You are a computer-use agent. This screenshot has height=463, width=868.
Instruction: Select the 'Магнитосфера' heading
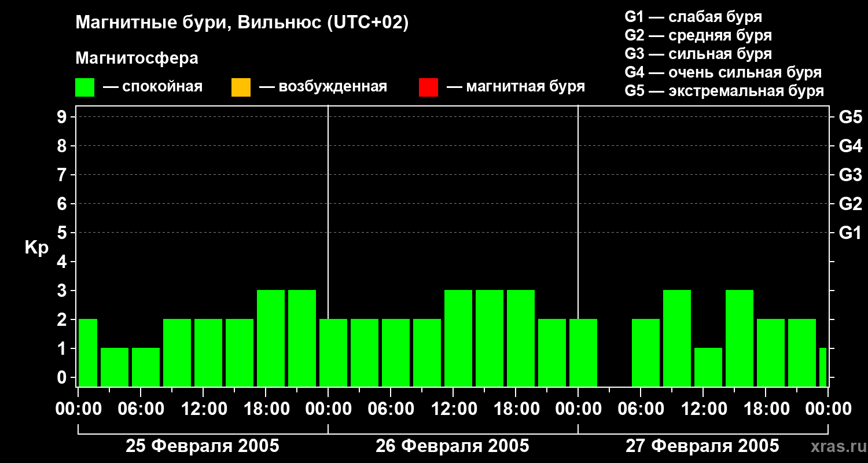click(137, 58)
